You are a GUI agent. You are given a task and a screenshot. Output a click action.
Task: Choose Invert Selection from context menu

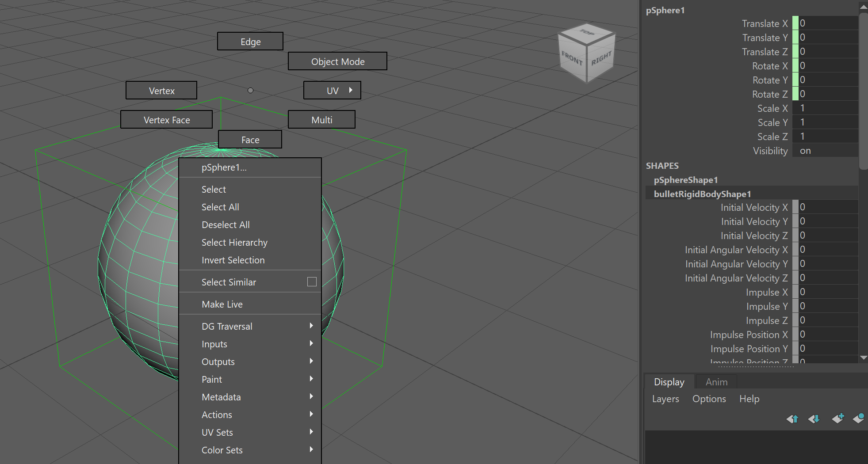point(233,260)
